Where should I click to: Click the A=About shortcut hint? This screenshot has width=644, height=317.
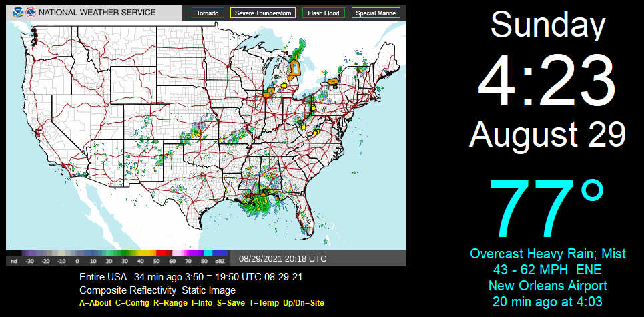95,304
